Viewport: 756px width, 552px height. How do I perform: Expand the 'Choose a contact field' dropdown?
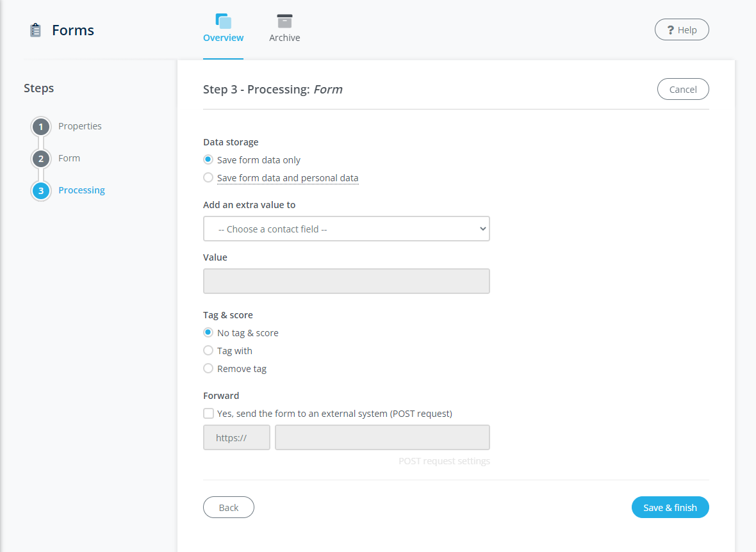(346, 229)
